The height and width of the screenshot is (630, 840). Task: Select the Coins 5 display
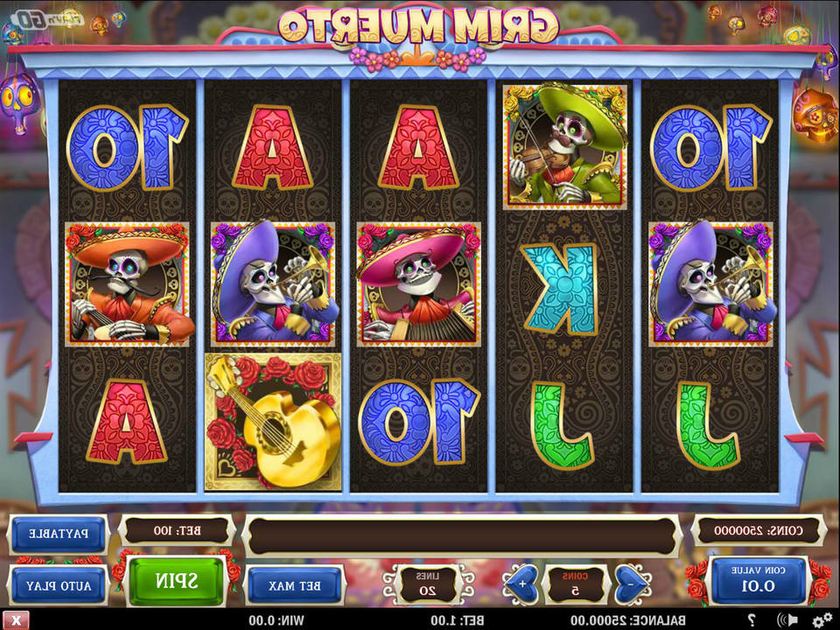tap(576, 584)
